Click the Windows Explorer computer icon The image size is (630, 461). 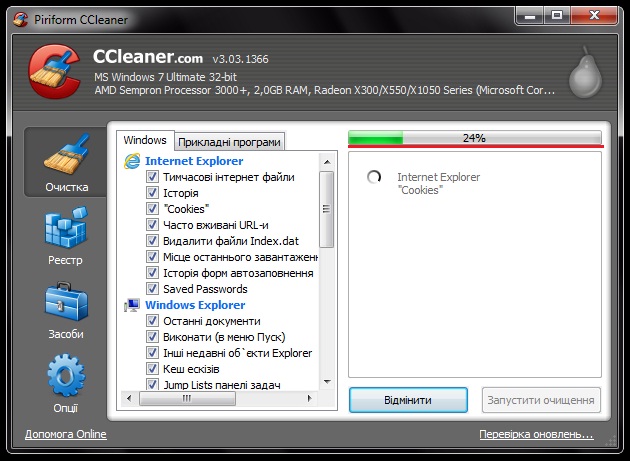tap(132, 305)
